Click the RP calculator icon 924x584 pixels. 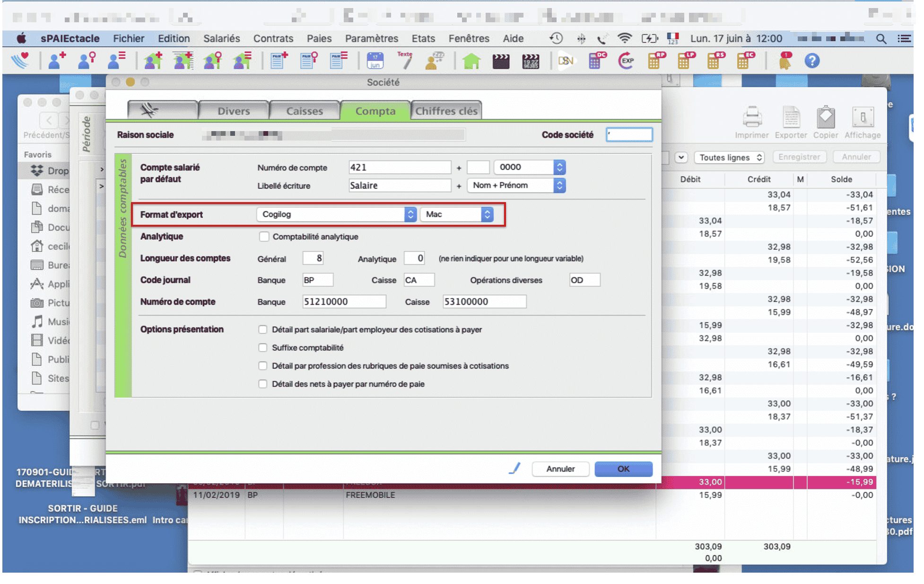coord(656,61)
